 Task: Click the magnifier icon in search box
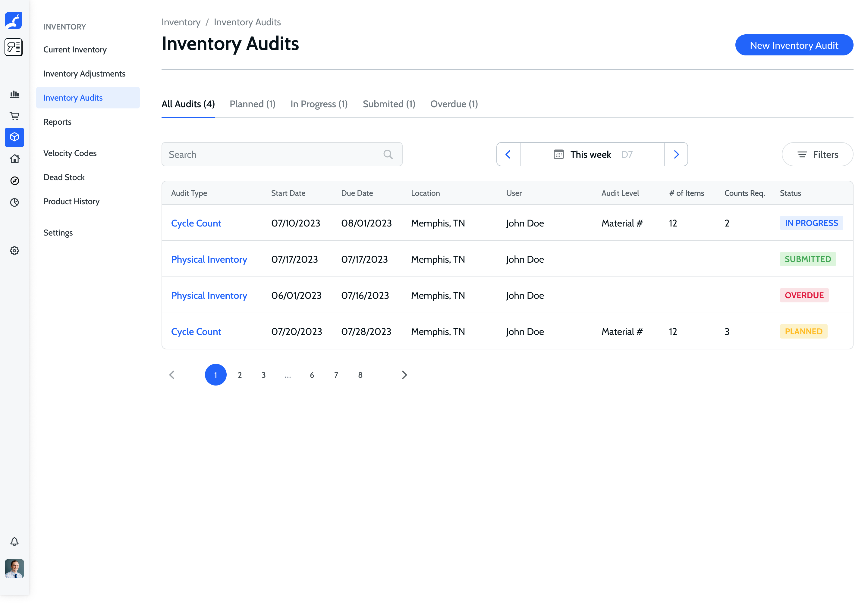[388, 154]
